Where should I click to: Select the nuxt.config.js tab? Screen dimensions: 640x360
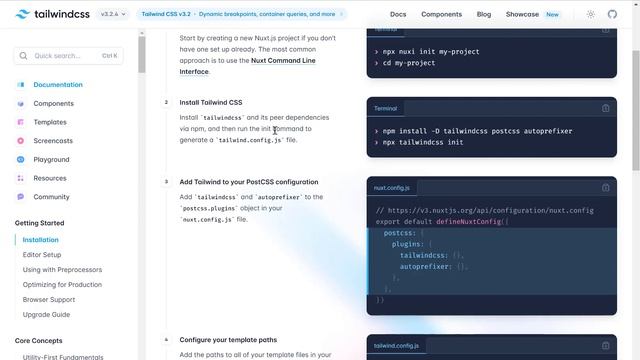pyautogui.click(x=391, y=188)
